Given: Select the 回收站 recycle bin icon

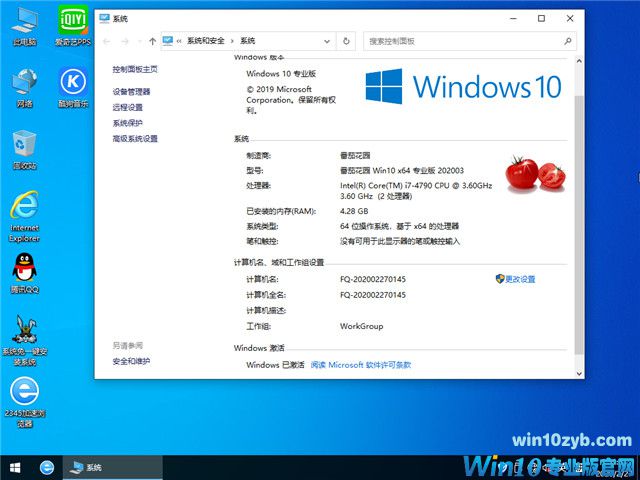Looking at the screenshot, I should [x=24, y=150].
